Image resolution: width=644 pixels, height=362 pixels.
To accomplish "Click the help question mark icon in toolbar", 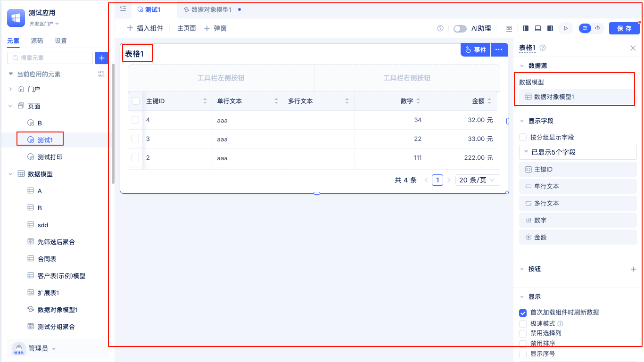I will [440, 28].
